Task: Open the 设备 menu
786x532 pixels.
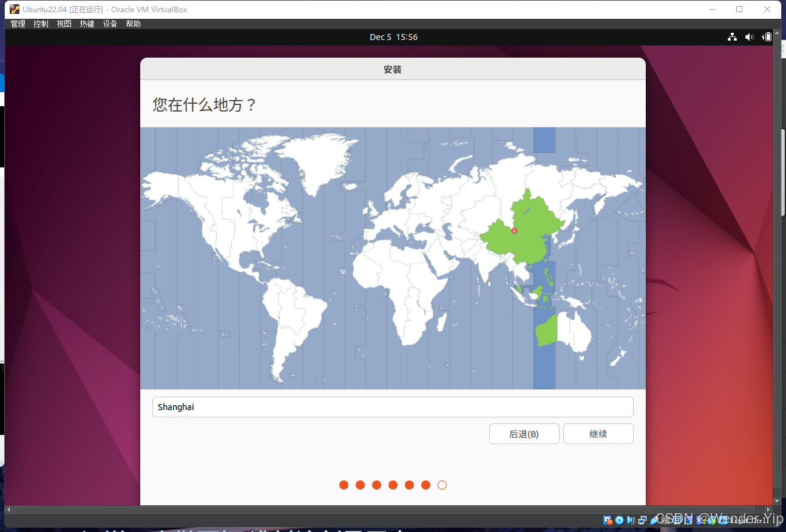Action: click(x=110, y=24)
